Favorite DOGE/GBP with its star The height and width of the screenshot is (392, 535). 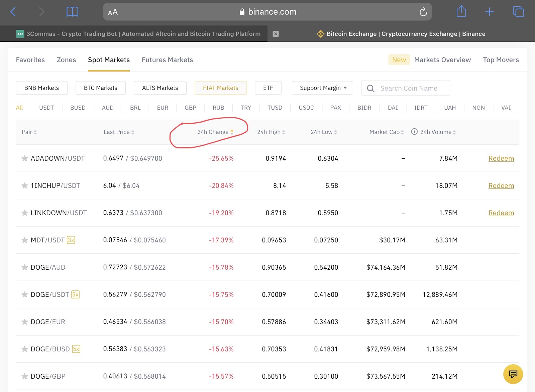(24, 376)
